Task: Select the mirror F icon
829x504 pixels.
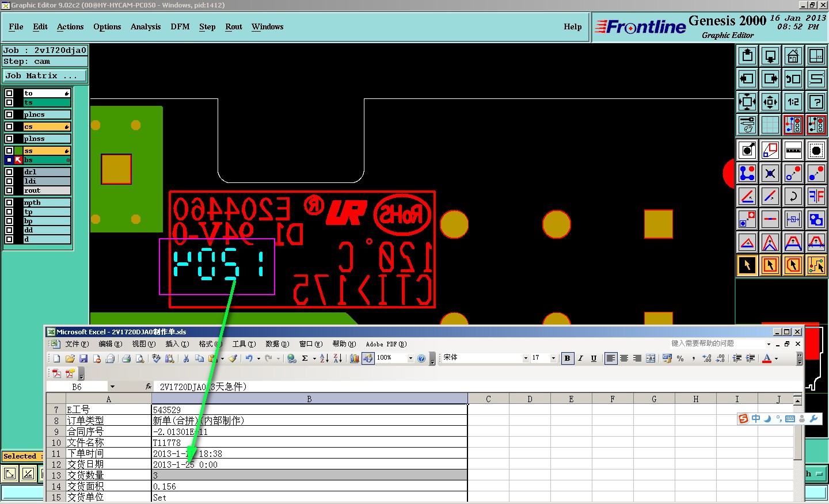Action: coord(816,197)
